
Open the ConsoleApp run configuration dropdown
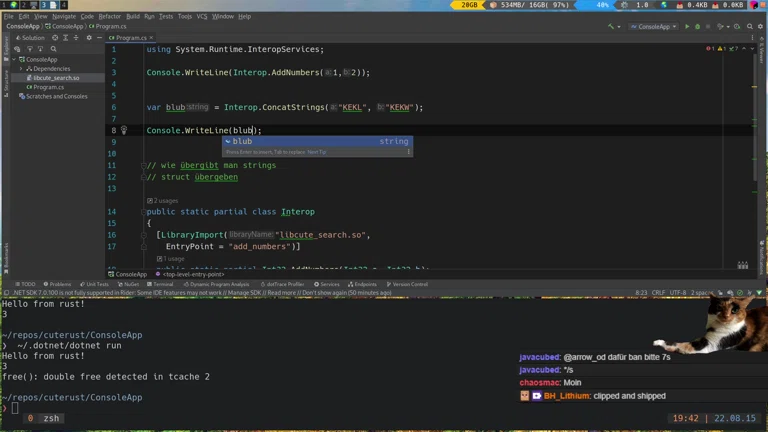click(x=655, y=27)
